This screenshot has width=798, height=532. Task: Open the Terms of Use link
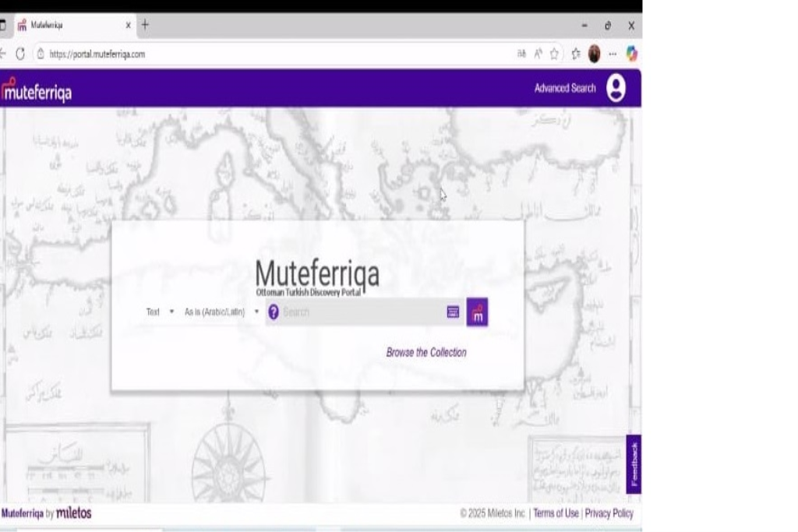point(556,513)
